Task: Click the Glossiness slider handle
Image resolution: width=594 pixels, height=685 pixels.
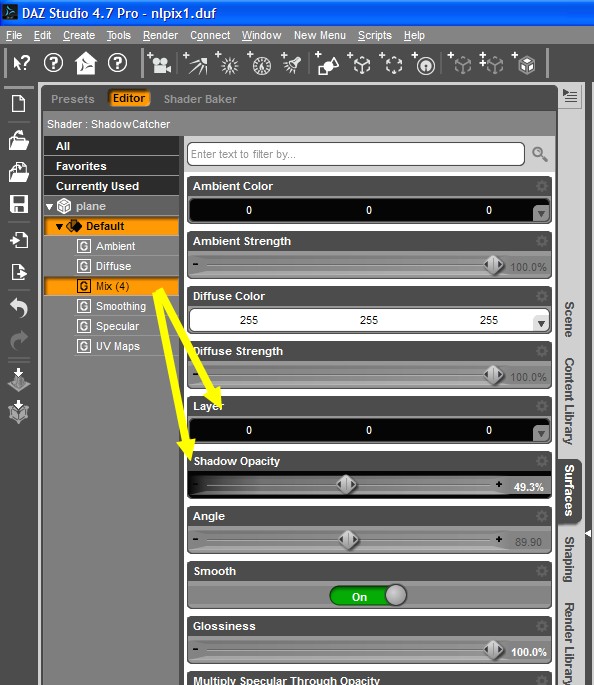Action: [x=494, y=650]
